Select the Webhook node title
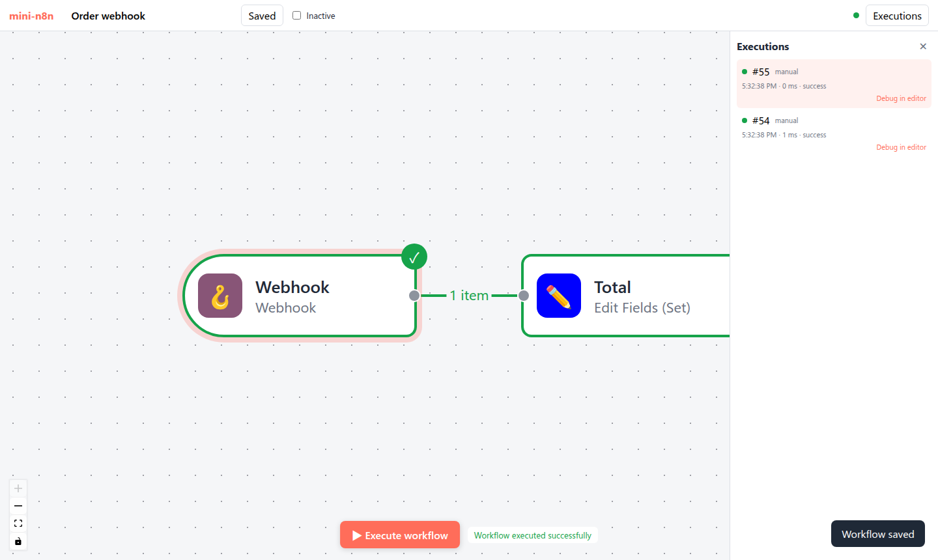The image size is (938, 560). coord(292,287)
